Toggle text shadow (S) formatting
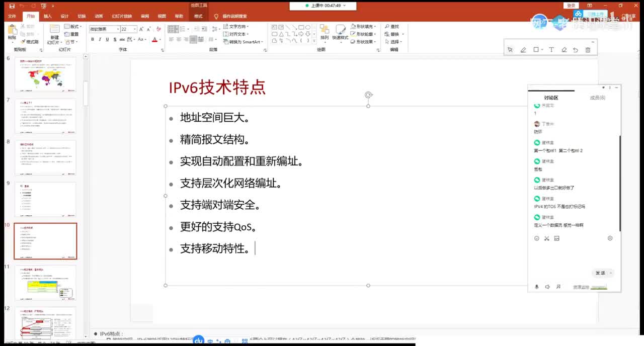Viewport: 644px width, 346px height. point(114,39)
